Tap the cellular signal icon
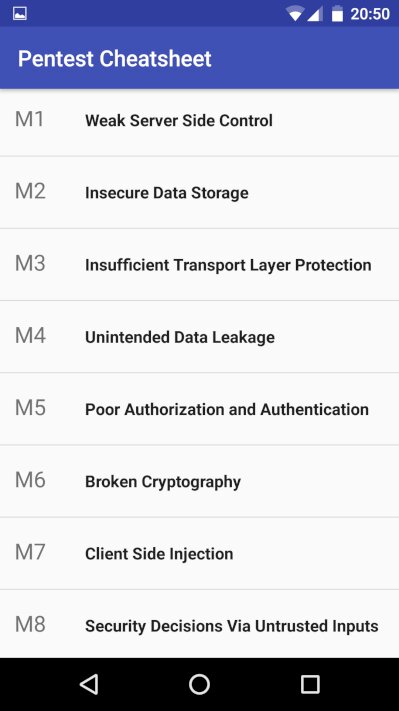399x711 pixels. click(x=315, y=14)
